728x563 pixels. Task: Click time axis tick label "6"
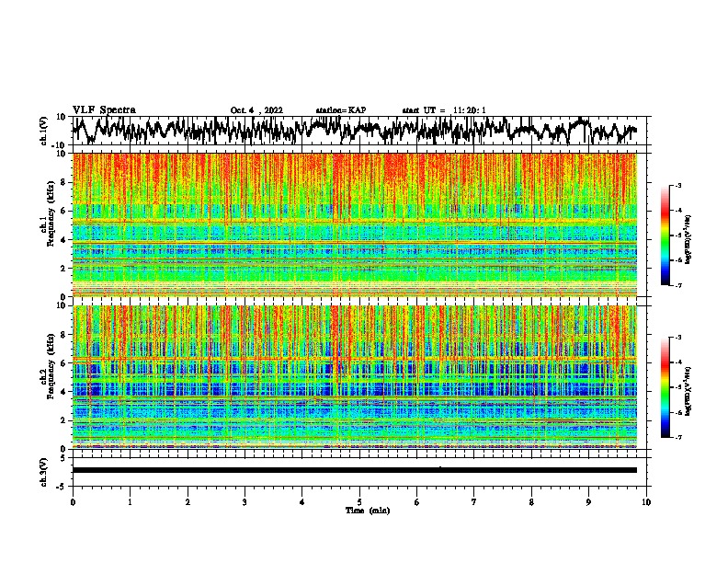tap(417, 502)
